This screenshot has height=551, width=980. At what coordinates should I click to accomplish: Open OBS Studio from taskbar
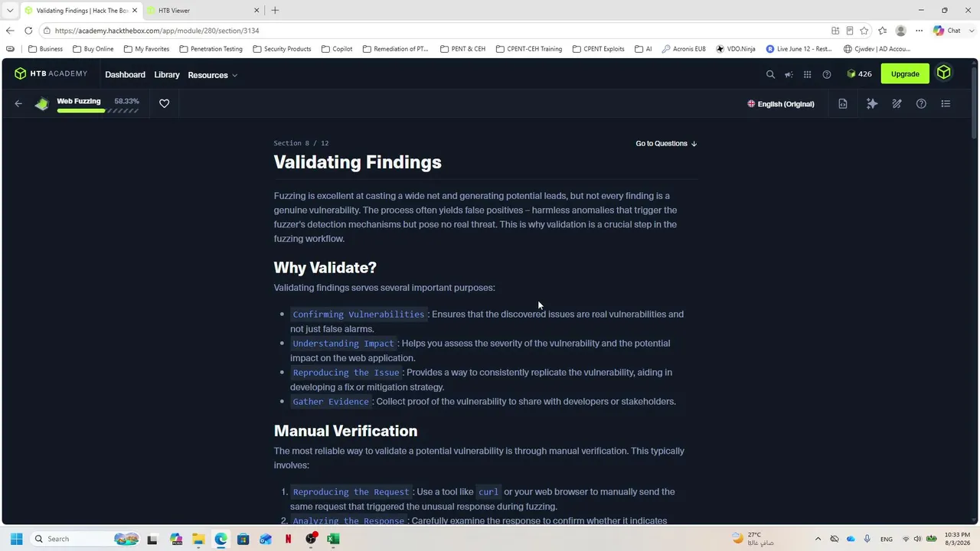311,539
